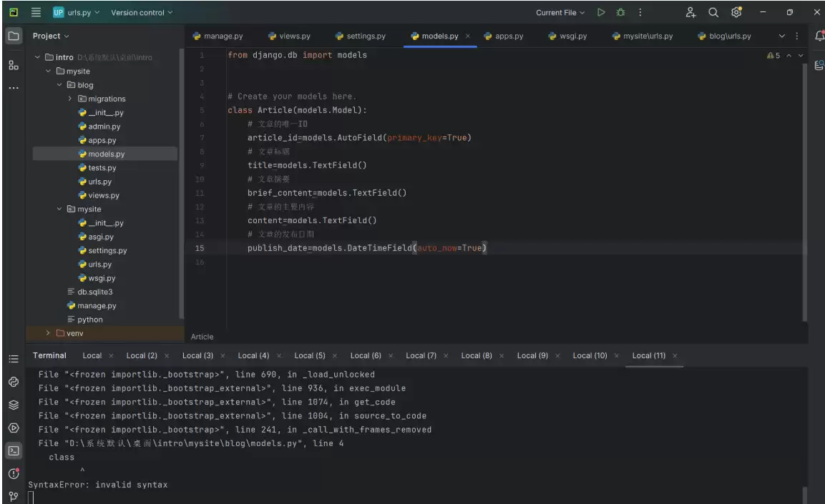Switch to blog\urls.py editor tab
The height and width of the screenshot is (504, 825).
tap(724, 36)
